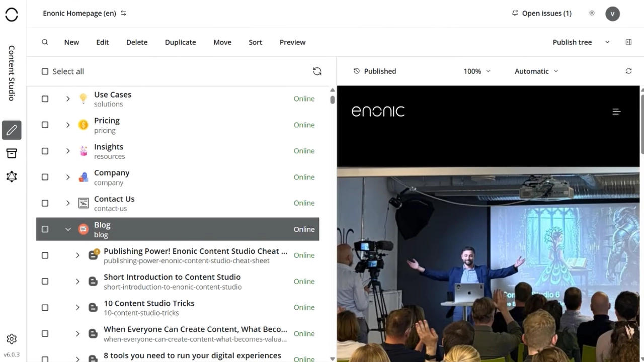Expand the Use Cases tree node
The height and width of the screenshot is (362, 644).
tap(68, 99)
